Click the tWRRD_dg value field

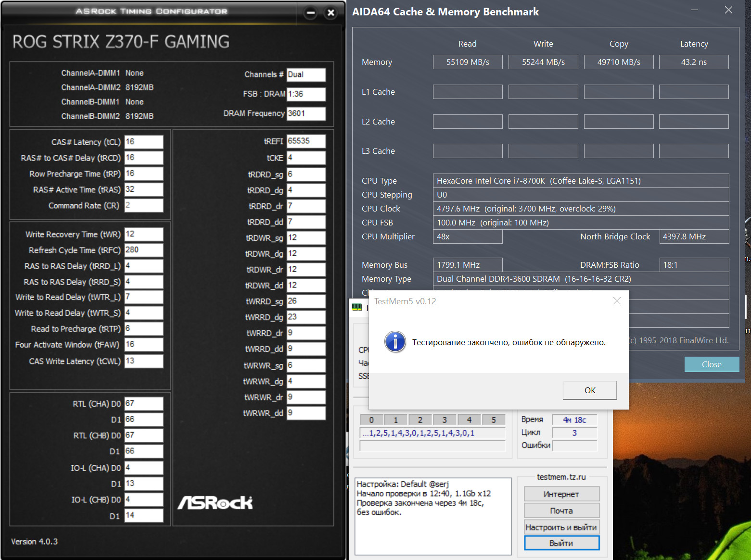pos(306,317)
